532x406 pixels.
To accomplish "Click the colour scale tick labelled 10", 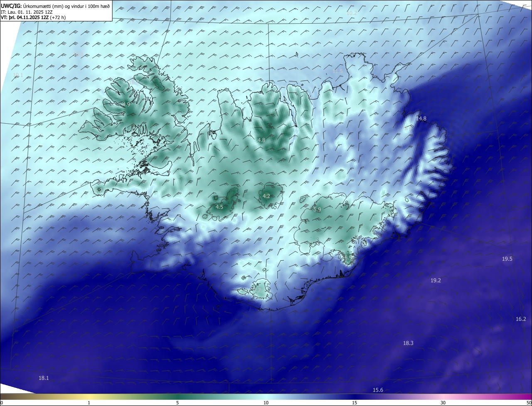I will coord(266,403).
